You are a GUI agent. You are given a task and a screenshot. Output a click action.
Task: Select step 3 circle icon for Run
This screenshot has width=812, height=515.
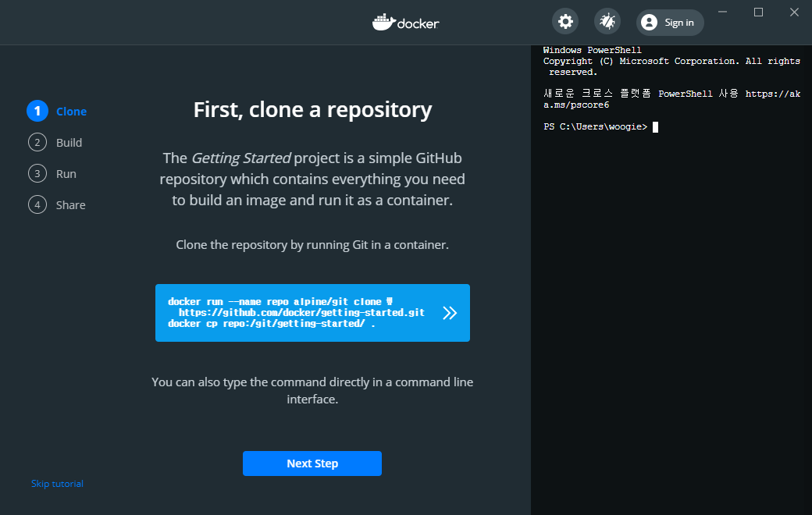point(37,173)
